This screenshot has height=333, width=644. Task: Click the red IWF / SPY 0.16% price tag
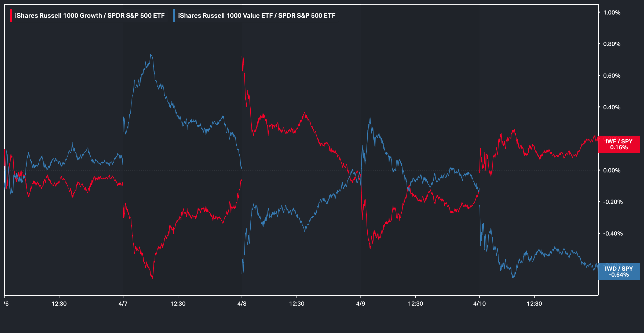coord(619,144)
